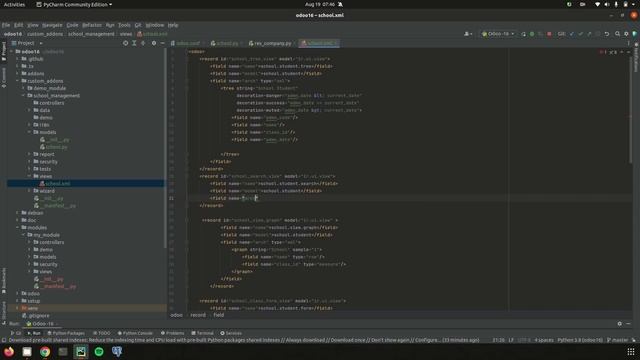This screenshot has width=640, height=360.
Task: Open the TODO tool window
Action: tap(102, 333)
